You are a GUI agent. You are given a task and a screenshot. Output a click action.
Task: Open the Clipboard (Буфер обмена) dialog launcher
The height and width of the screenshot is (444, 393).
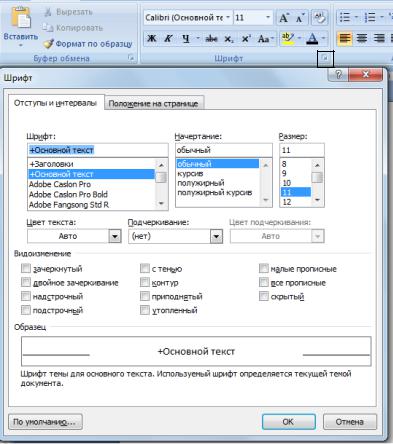[131, 58]
